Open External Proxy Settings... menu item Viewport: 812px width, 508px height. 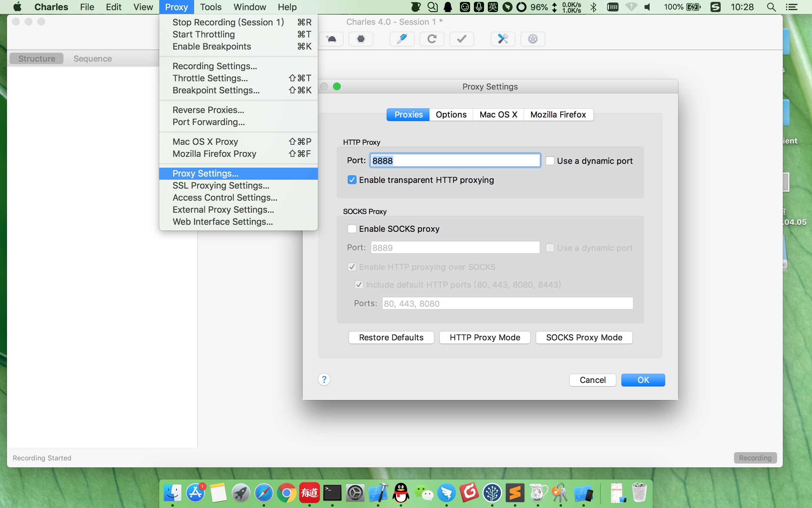tap(238, 210)
